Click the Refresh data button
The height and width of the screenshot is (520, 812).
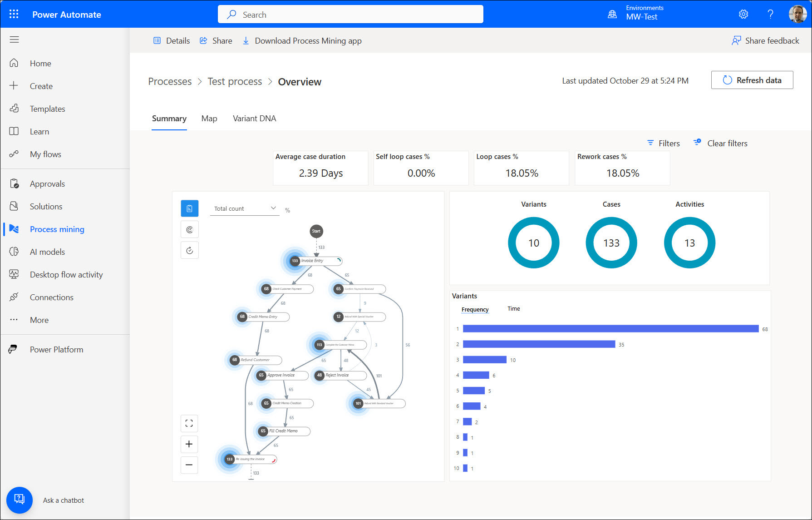(x=752, y=80)
